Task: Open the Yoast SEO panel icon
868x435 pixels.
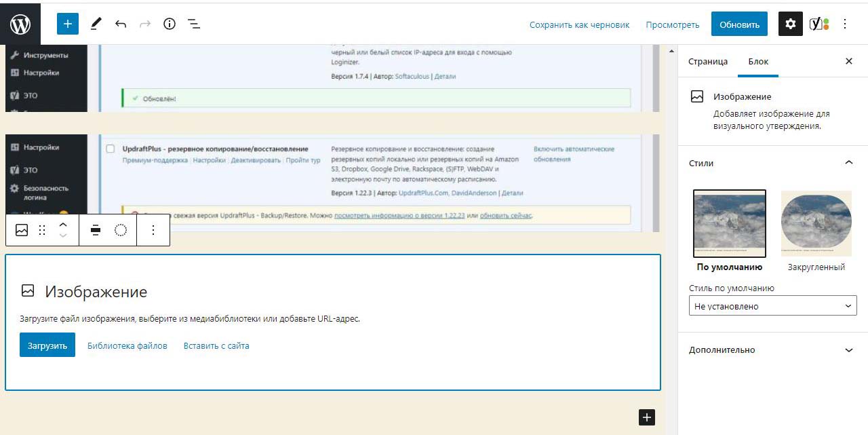Action: pos(818,24)
